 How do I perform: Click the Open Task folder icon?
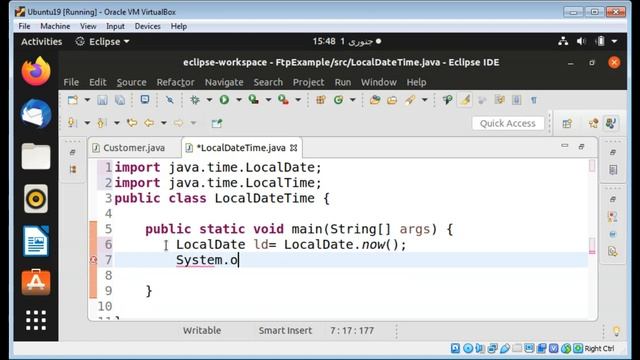coord(392,100)
